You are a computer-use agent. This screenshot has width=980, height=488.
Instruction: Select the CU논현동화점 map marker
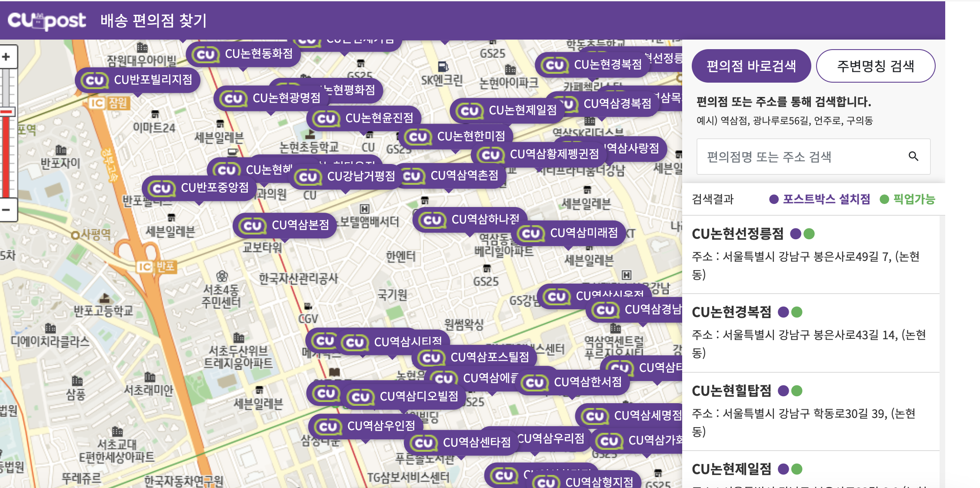pyautogui.click(x=243, y=54)
